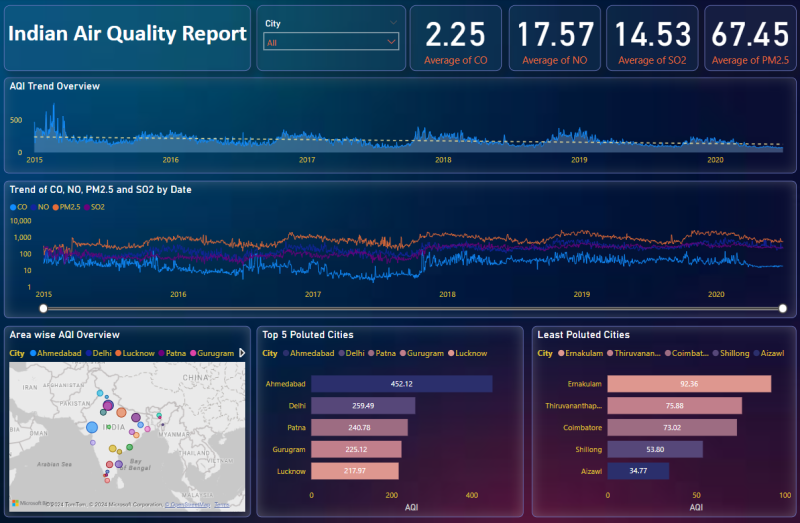Click the Average of CO card

point(455,39)
